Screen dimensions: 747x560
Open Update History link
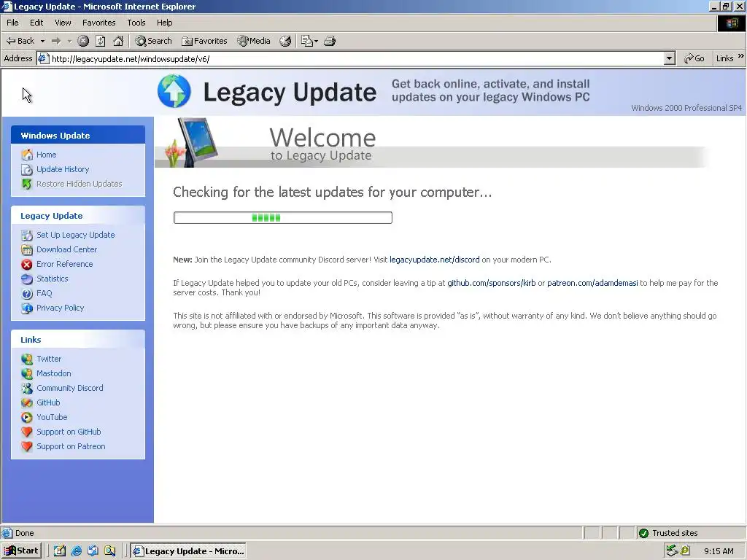(x=63, y=169)
